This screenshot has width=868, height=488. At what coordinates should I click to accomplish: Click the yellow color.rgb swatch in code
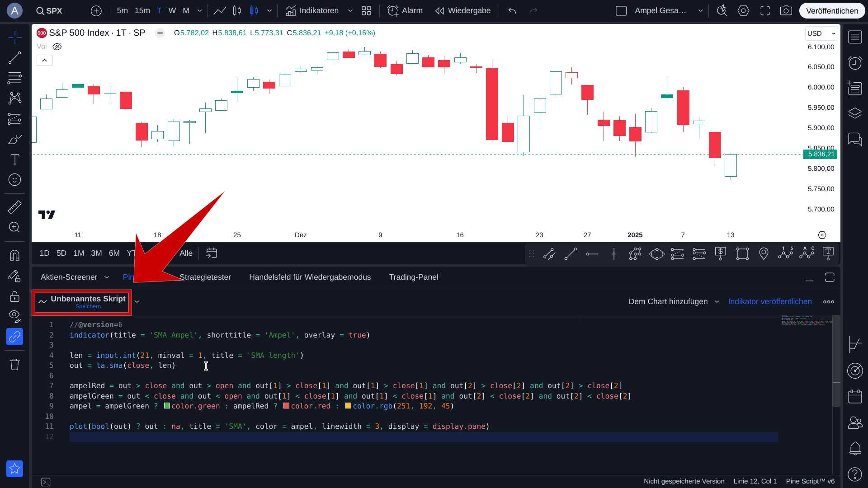pyautogui.click(x=348, y=406)
